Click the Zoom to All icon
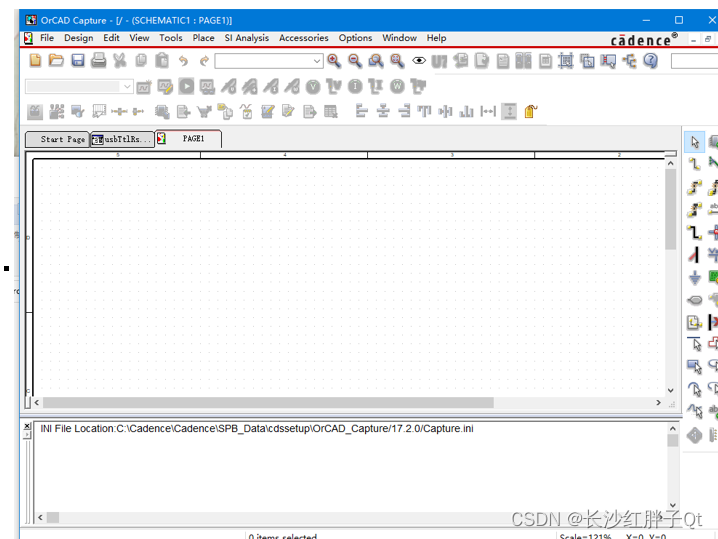 [397, 60]
